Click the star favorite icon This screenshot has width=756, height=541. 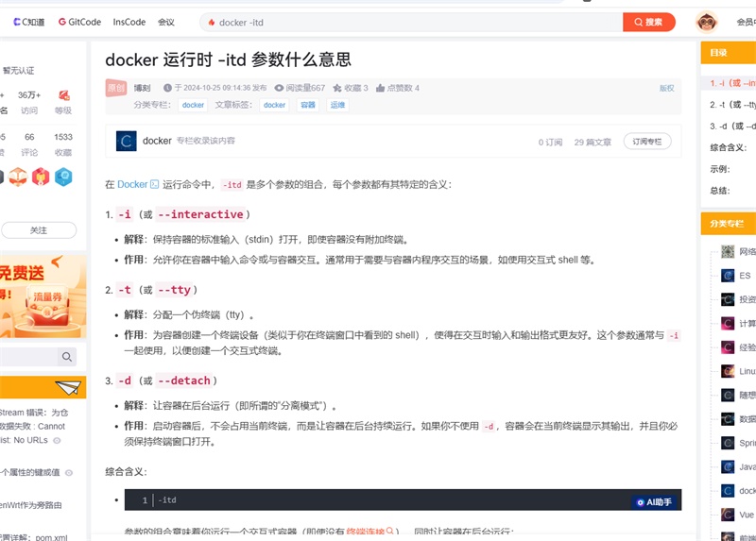click(337, 88)
